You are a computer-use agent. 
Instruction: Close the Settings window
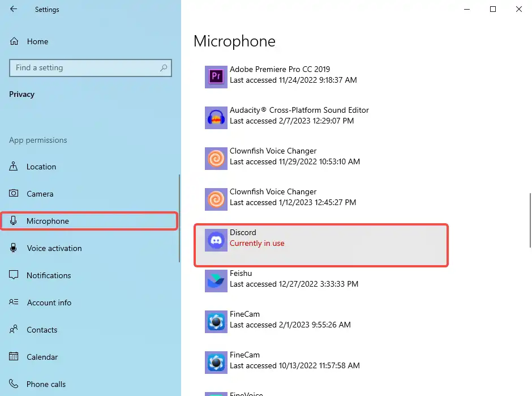click(519, 9)
